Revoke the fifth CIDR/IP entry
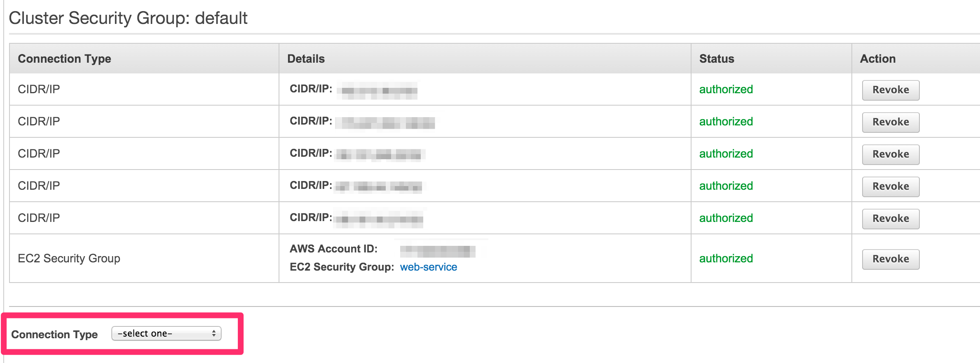 pyautogui.click(x=890, y=219)
